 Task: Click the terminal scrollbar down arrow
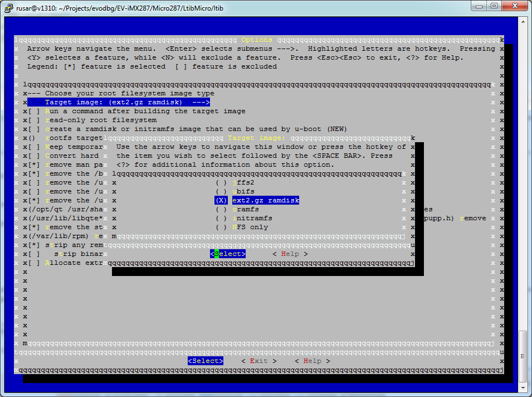pos(524,390)
